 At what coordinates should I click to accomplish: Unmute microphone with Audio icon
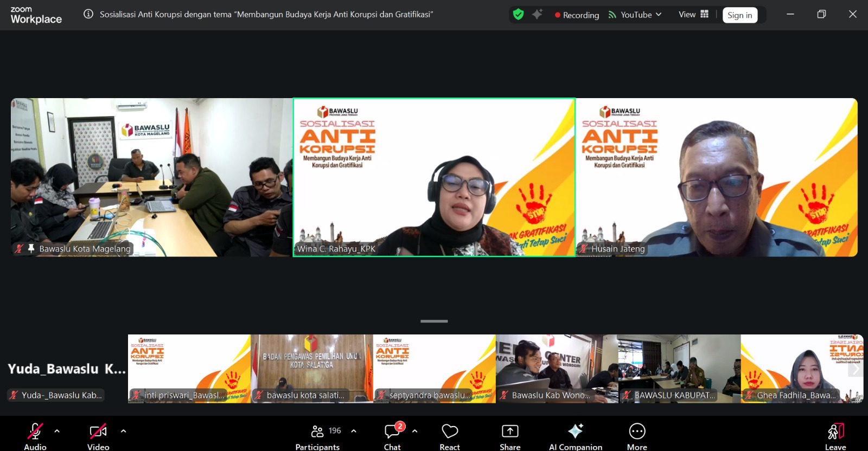35,431
